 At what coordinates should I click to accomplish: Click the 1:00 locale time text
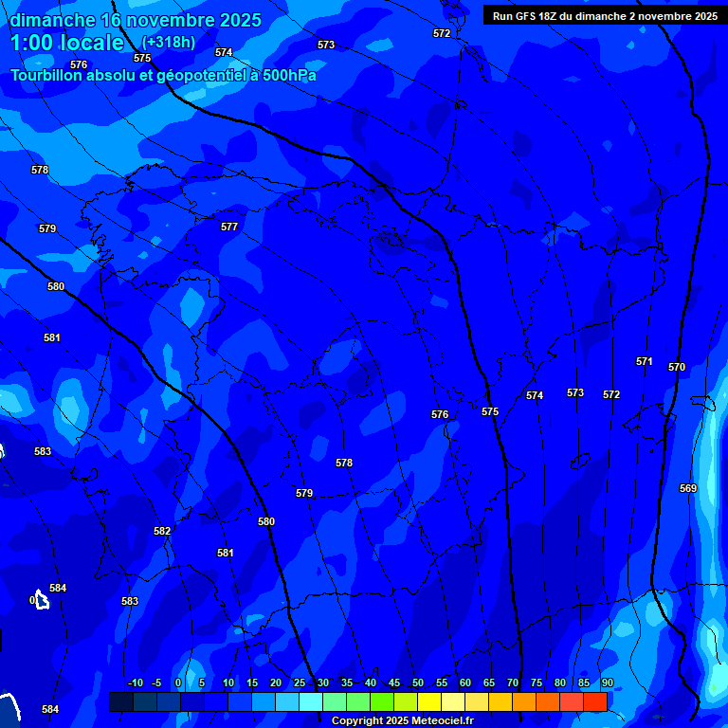66,44
